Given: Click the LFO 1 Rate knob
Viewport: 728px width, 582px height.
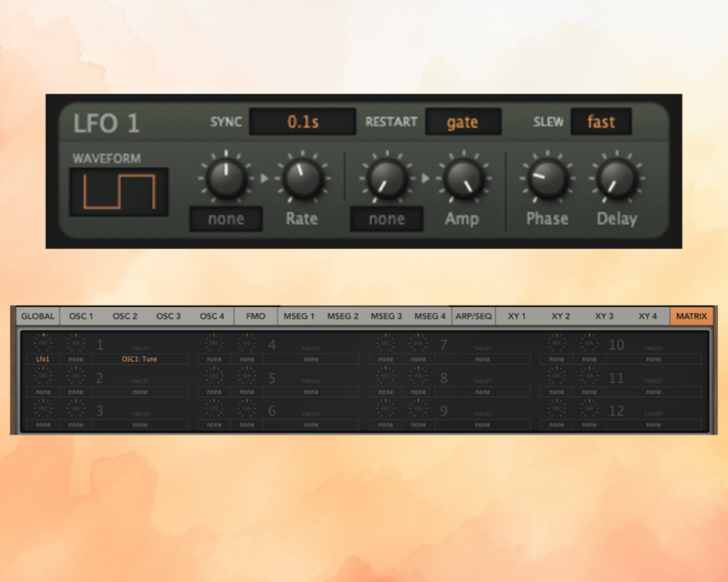Looking at the screenshot, I should coord(302,178).
